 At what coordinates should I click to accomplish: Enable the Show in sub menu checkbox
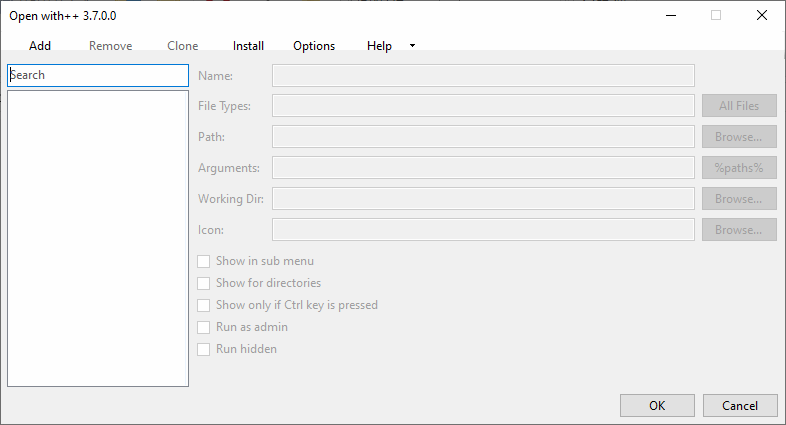pyautogui.click(x=204, y=261)
